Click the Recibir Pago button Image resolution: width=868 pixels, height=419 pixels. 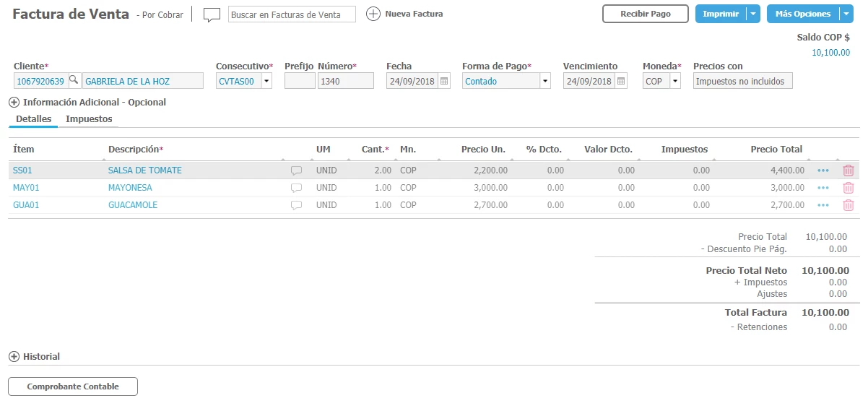pyautogui.click(x=645, y=14)
